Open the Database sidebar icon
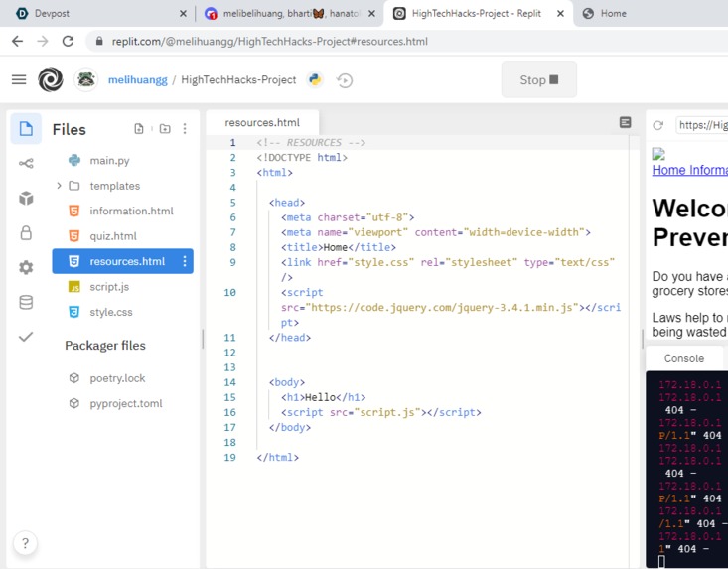 point(26,302)
